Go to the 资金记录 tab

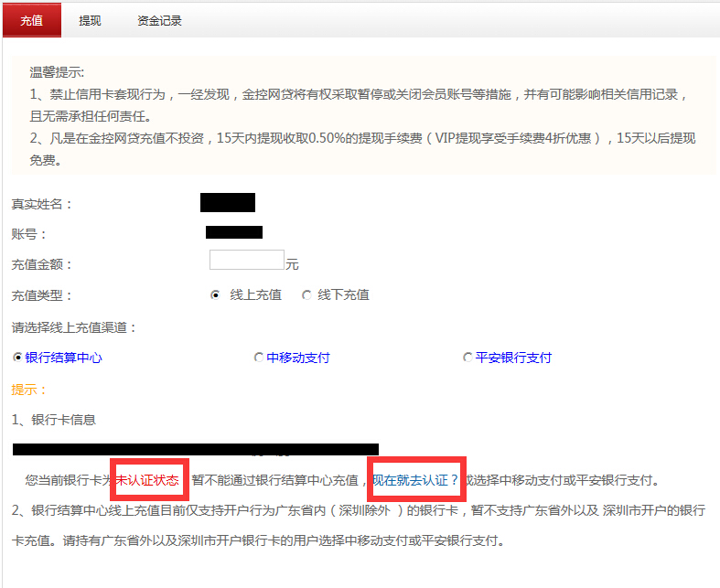coord(159,20)
